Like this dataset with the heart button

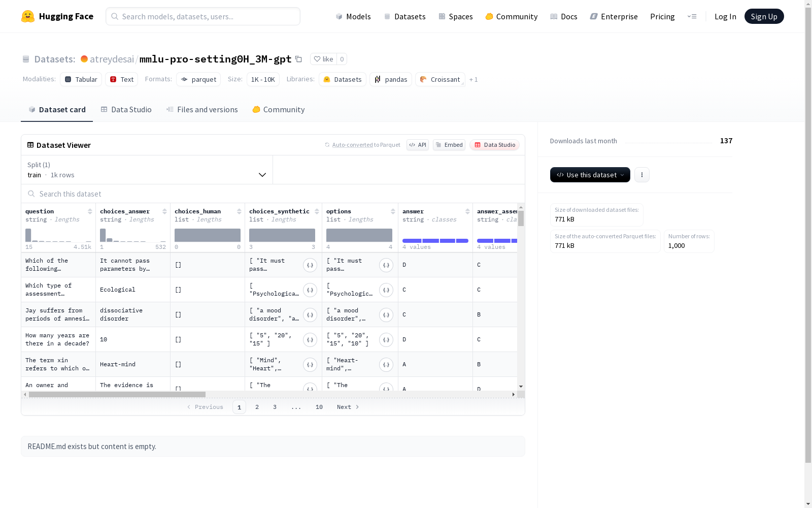pos(323,59)
